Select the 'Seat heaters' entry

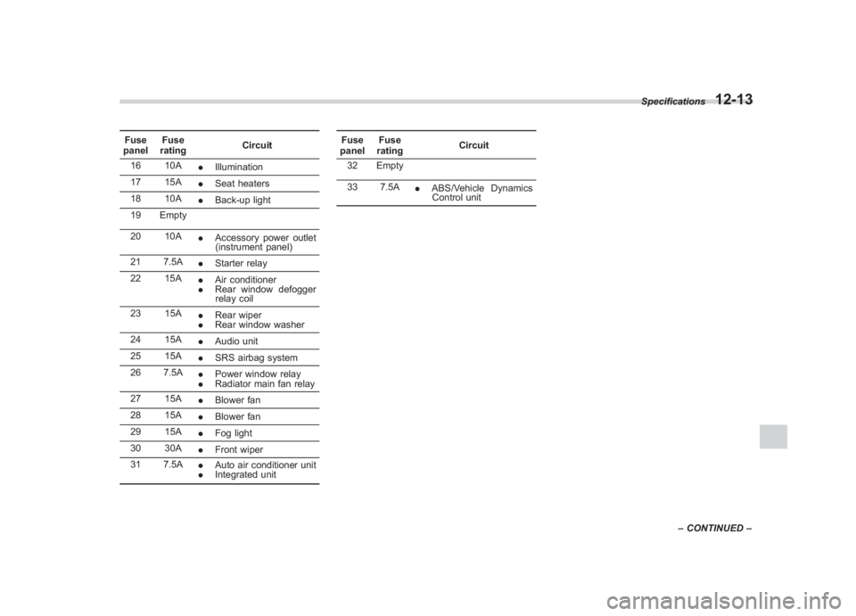(x=242, y=184)
